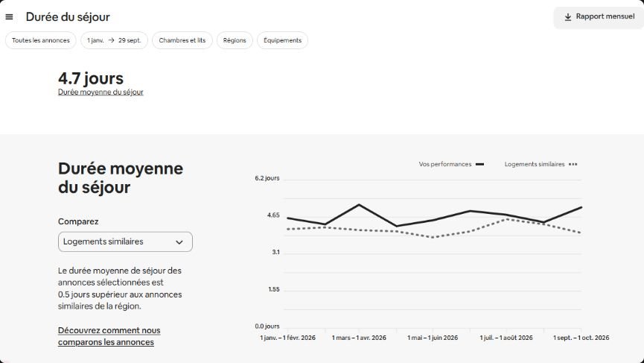The height and width of the screenshot is (363, 644).
Task: Click the solid performance line peak near March
Action: click(x=360, y=204)
